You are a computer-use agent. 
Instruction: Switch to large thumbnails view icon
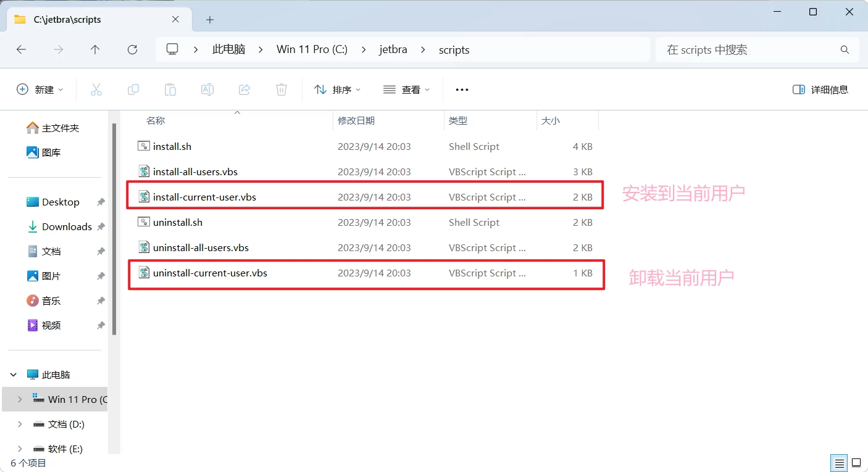point(856,463)
